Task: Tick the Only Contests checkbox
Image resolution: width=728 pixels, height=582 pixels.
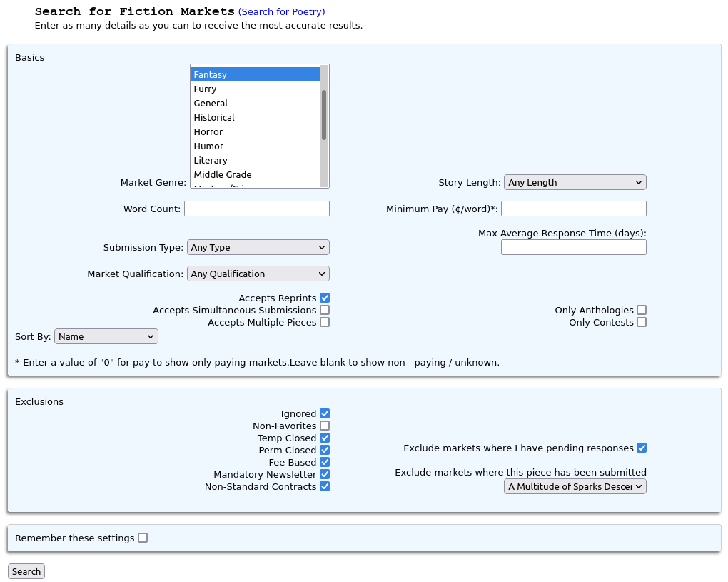Action: coord(642,322)
